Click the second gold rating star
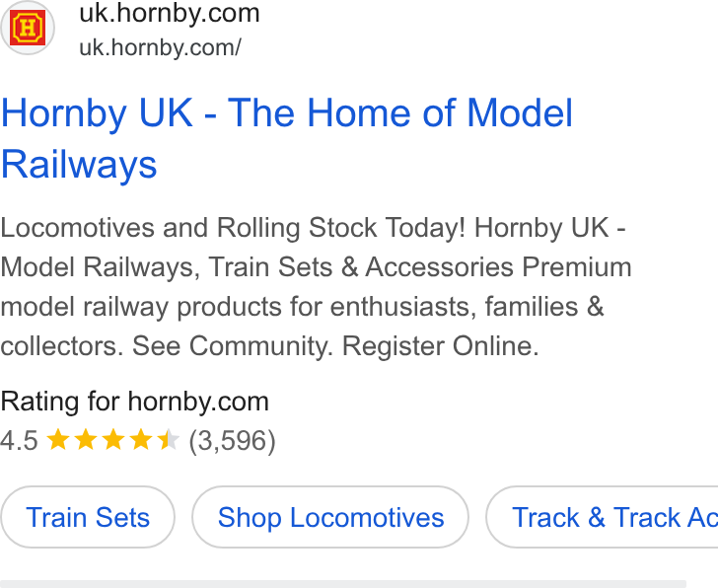This screenshot has width=718, height=588. 86,440
